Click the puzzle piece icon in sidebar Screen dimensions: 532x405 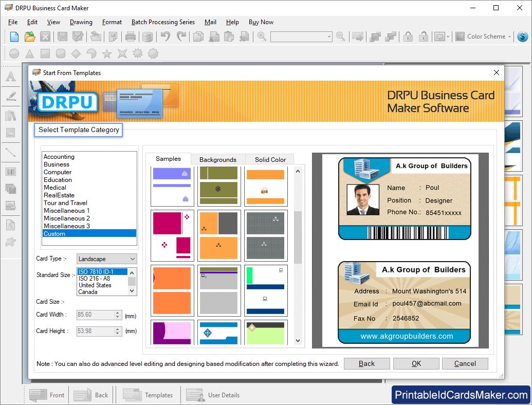click(x=11, y=242)
